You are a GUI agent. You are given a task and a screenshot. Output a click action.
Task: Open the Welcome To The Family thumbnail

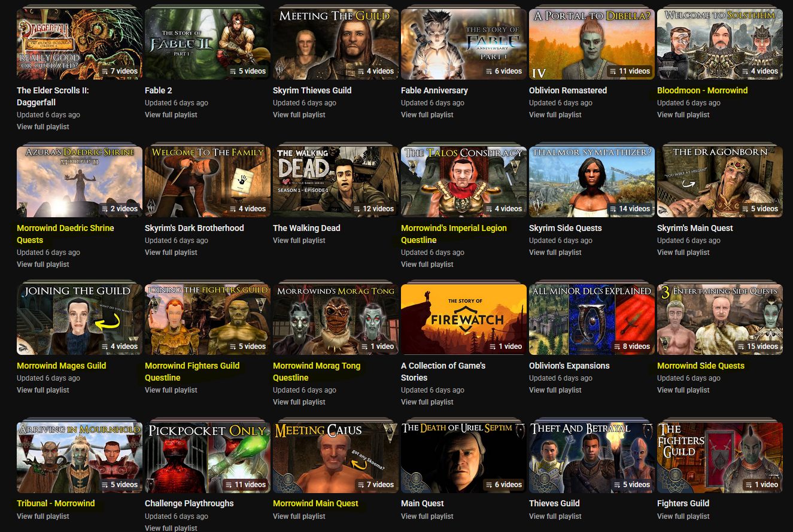pyautogui.click(x=207, y=181)
